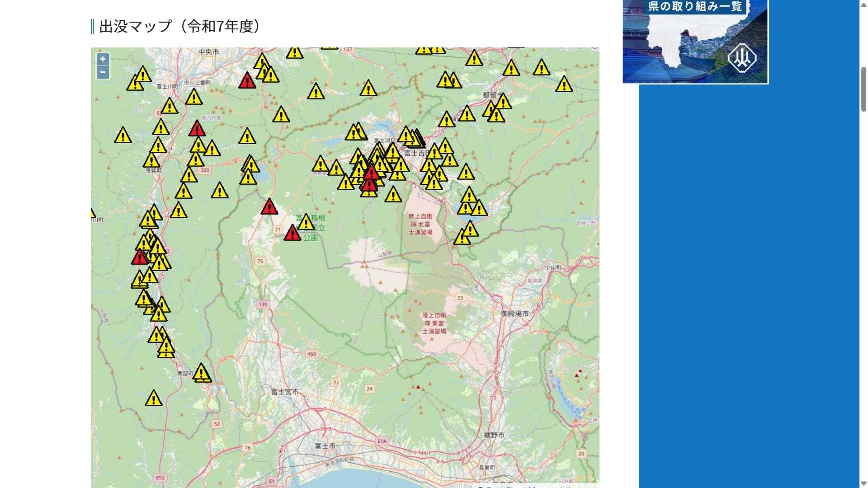The height and width of the screenshot is (488, 868).
Task: Click the rightmost yellow marker near the map's top-right
Action: (x=564, y=85)
